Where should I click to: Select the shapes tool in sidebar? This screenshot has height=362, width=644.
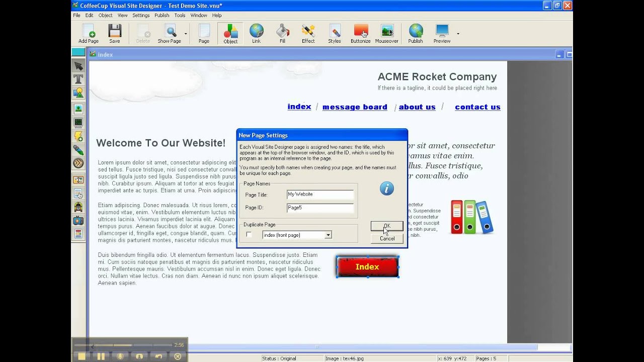pyautogui.click(x=78, y=93)
